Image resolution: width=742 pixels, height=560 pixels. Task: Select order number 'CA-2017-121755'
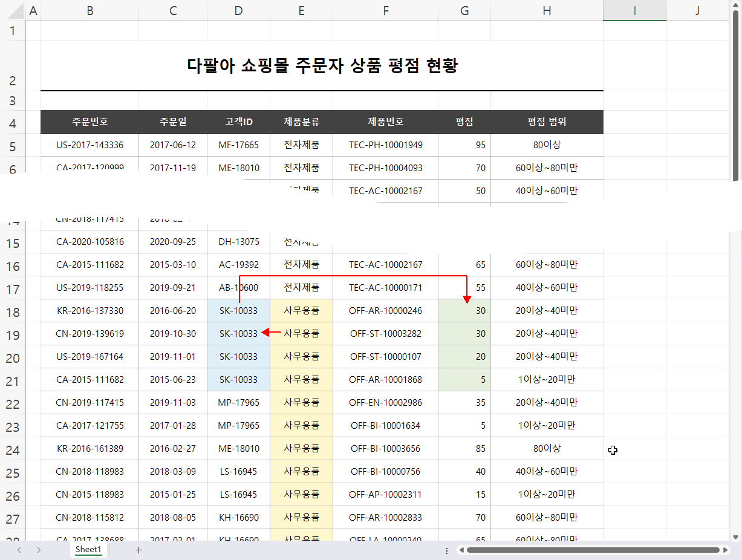tap(89, 426)
